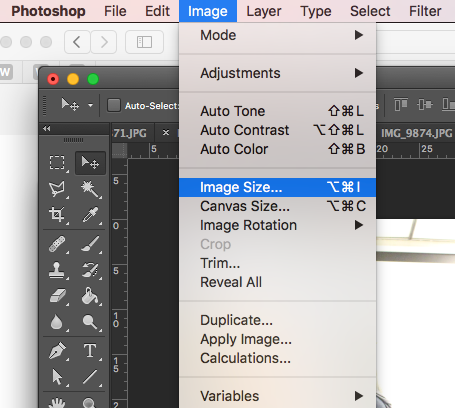Close the open Image menu
This screenshot has width=455, height=408.
click(x=208, y=11)
